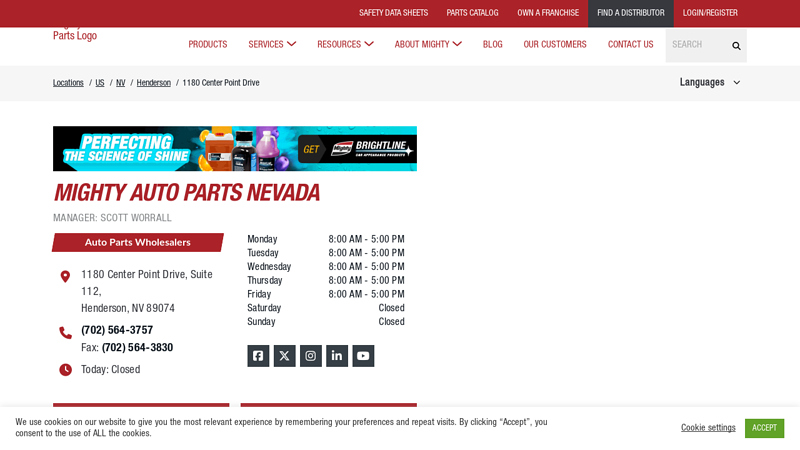Click the Mighty Auto Parts Nevada heading
The height and width of the screenshot is (450, 800).
tap(187, 193)
